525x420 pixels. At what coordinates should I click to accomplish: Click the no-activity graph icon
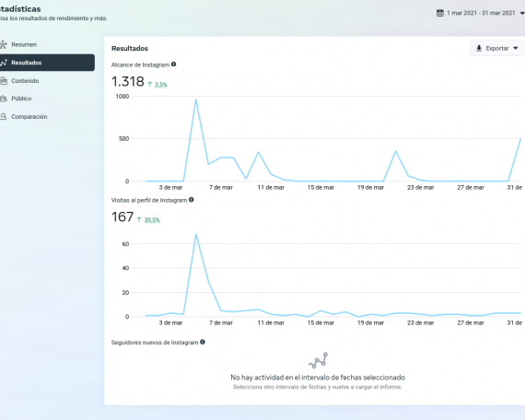[318, 360]
